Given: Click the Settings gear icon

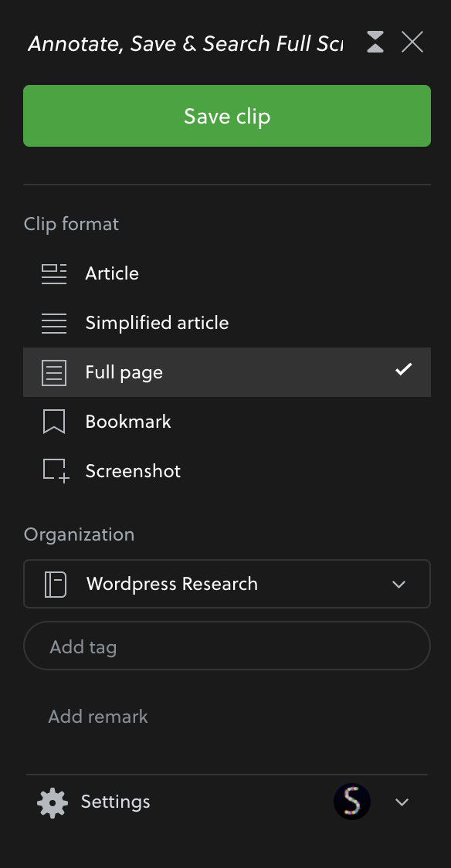Looking at the screenshot, I should (x=53, y=802).
